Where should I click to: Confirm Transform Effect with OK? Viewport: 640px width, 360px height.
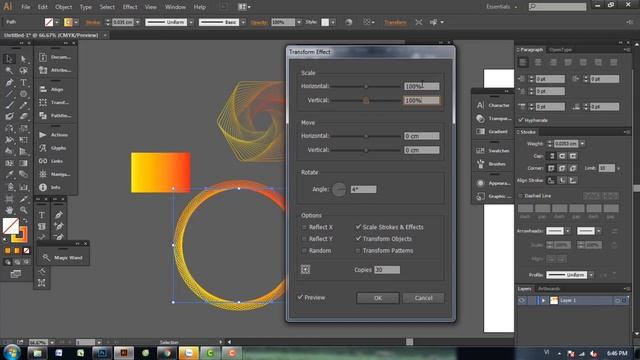(x=378, y=298)
